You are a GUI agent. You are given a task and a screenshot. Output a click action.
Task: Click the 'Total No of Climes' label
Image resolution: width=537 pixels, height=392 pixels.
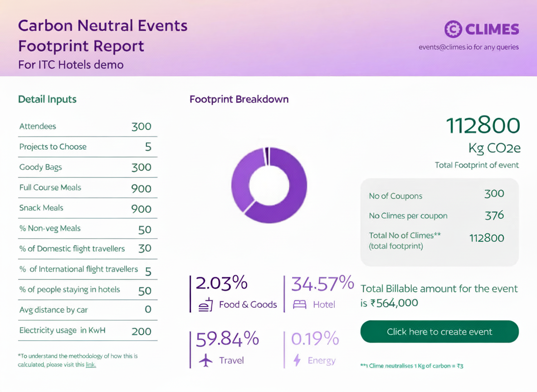[405, 236]
